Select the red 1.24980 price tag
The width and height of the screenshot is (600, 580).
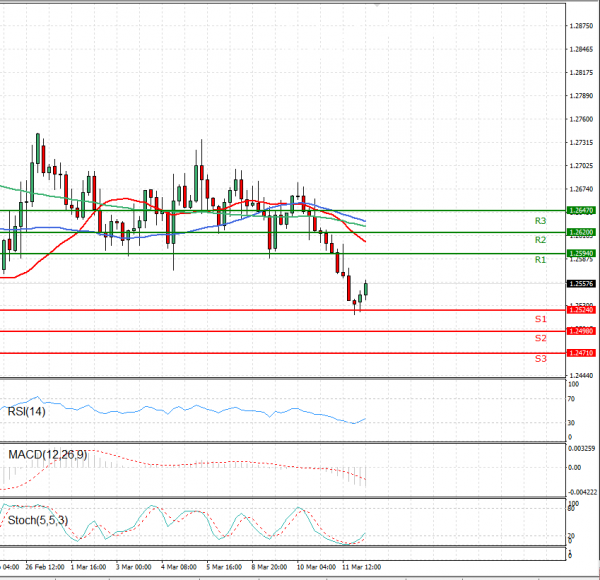pyautogui.click(x=581, y=331)
